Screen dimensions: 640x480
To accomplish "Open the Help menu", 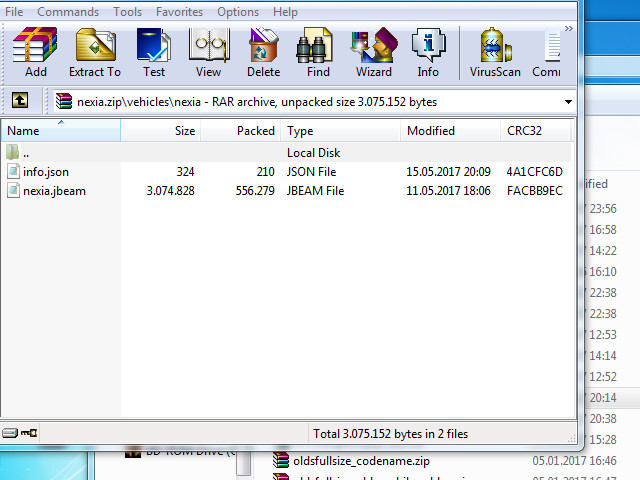I will pyautogui.click(x=285, y=12).
